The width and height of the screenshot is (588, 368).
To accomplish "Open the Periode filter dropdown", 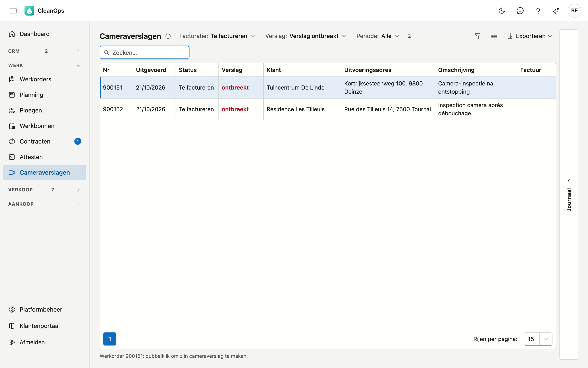I will tap(378, 36).
